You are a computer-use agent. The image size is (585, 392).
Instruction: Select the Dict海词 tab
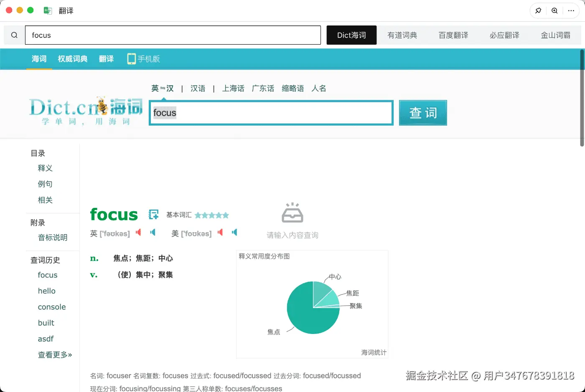coord(351,35)
